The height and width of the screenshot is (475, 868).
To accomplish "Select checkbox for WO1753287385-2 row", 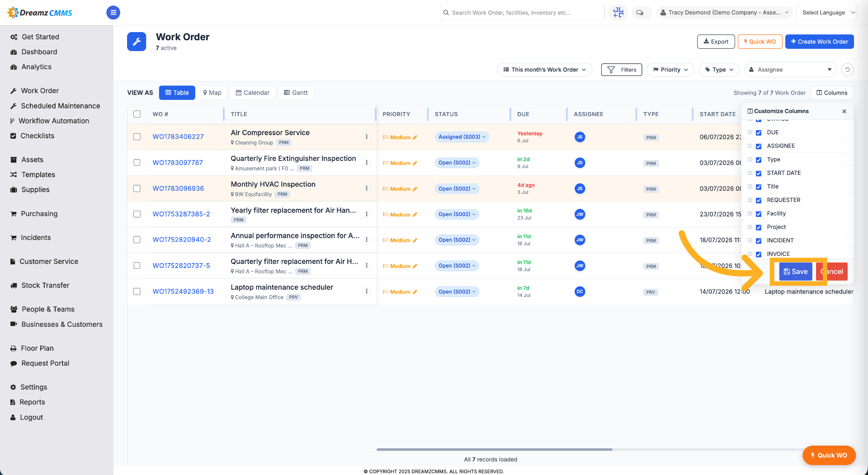I will 137,214.
